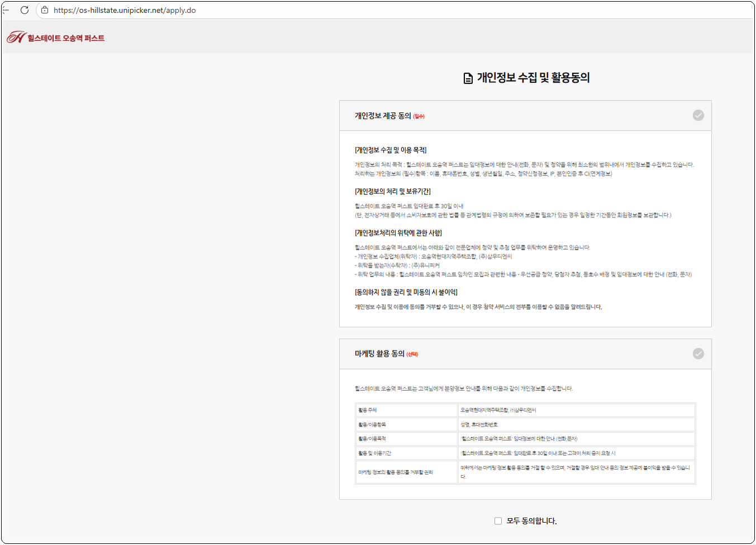Click the 오송역현대지역주택조합, ㈜삼우디엔씨 table cell
756x545 pixels.
tap(577, 410)
